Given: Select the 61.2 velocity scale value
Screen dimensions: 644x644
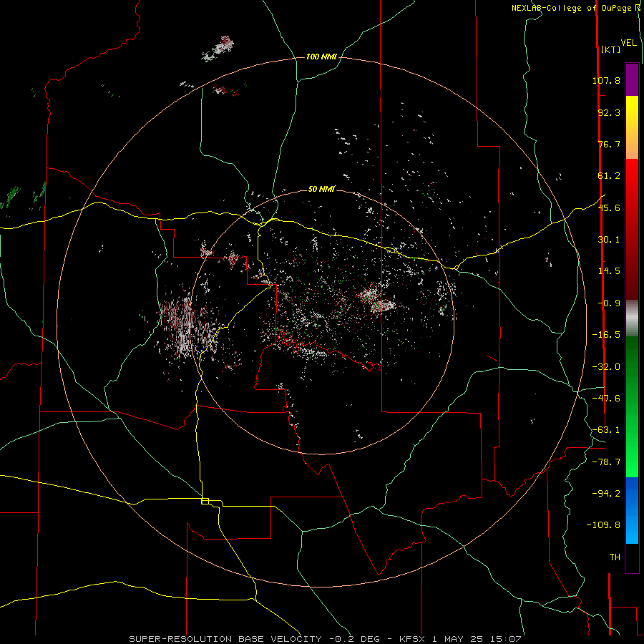Looking at the screenshot, I should pyautogui.click(x=609, y=176).
